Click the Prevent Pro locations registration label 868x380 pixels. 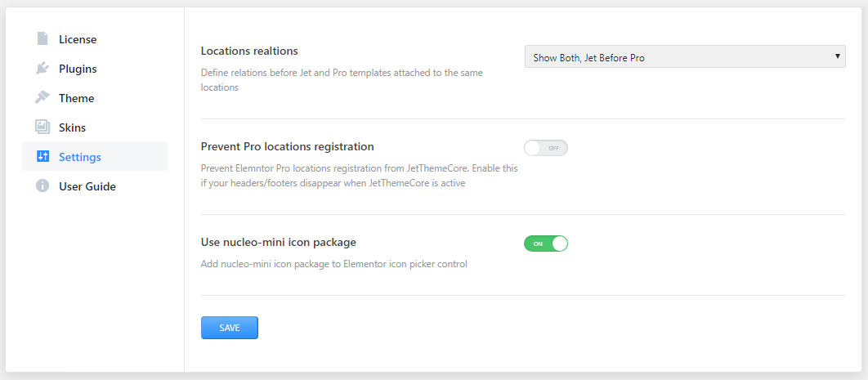tap(288, 146)
